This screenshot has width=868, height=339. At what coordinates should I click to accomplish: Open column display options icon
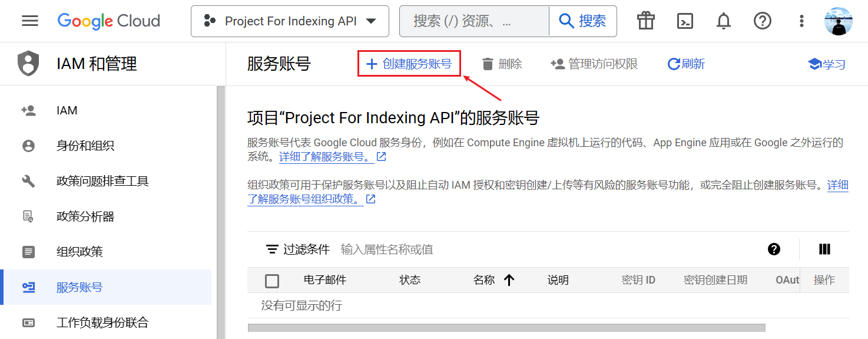(824, 249)
